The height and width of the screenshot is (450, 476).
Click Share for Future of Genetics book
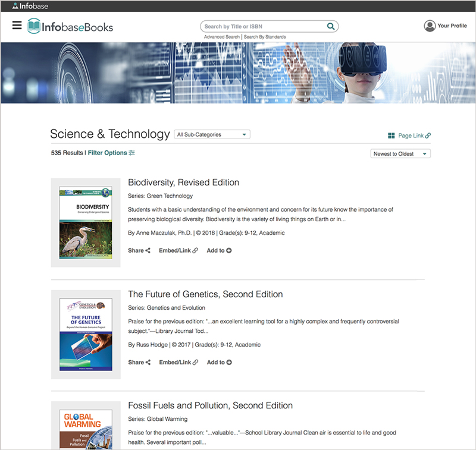click(x=136, y=363)
